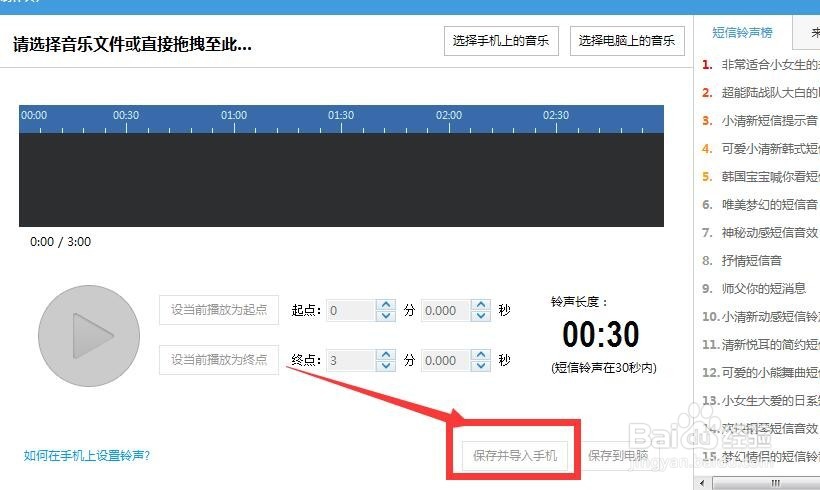Click the 01:30 mark on timeline ruler
Image resolution: width=820 pixels, height=490 pixels.
pyautogui.click(x=341, y=115)
